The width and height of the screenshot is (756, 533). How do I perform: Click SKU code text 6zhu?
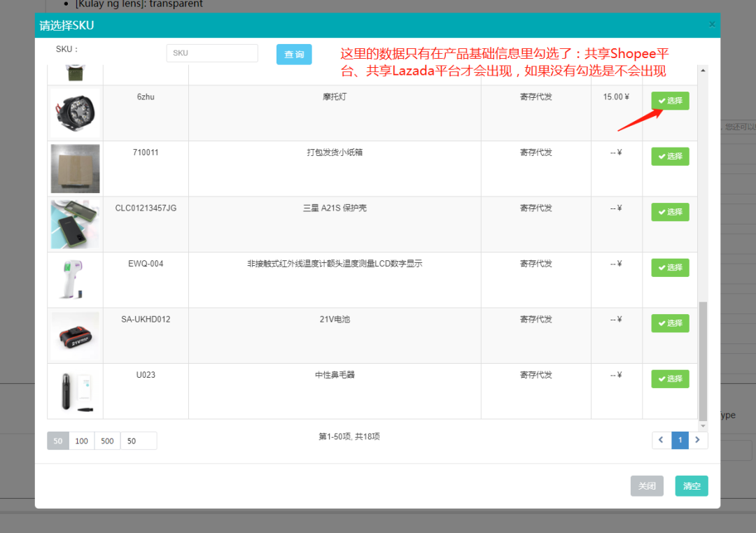point(146,97)
